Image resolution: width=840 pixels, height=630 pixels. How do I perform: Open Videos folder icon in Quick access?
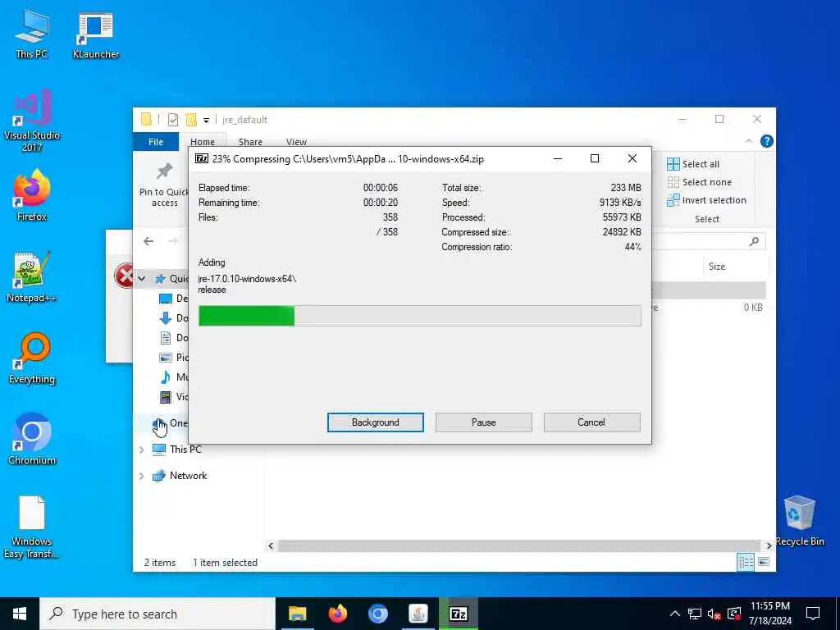coord(166,397)
